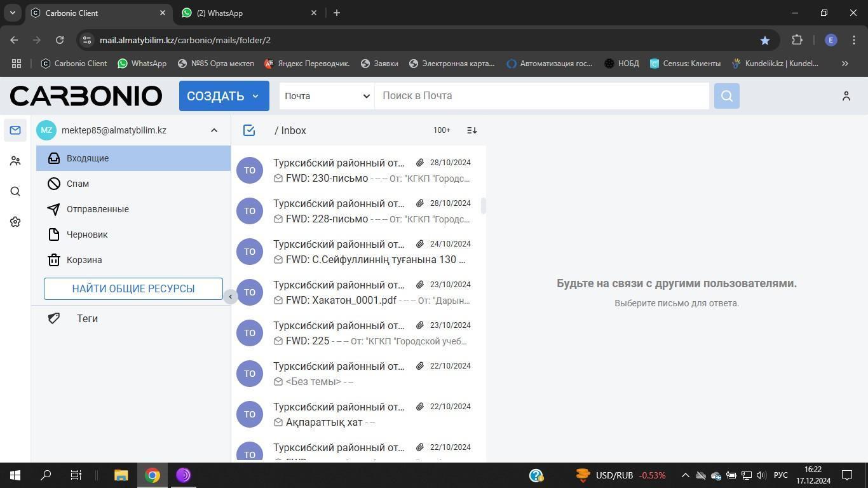Click the Search magnifier in left sidebar
The image size is (868, 488).
click(15, 192)
